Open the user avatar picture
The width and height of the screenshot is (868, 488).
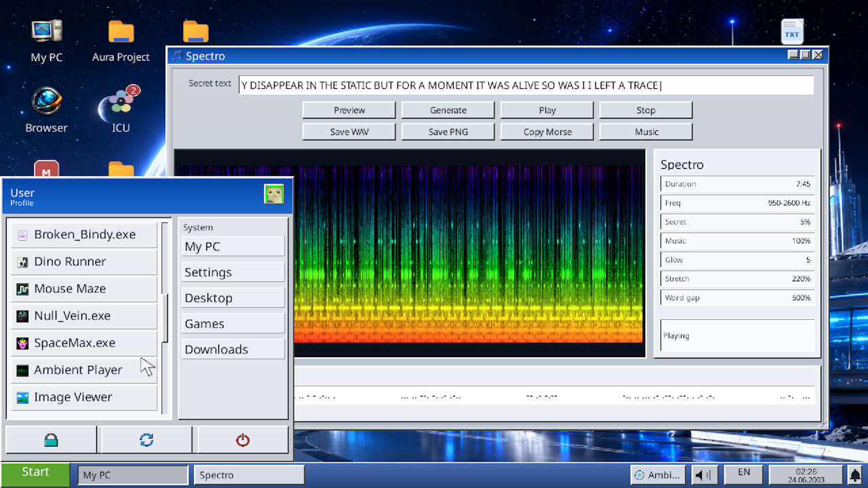point(274,195)
